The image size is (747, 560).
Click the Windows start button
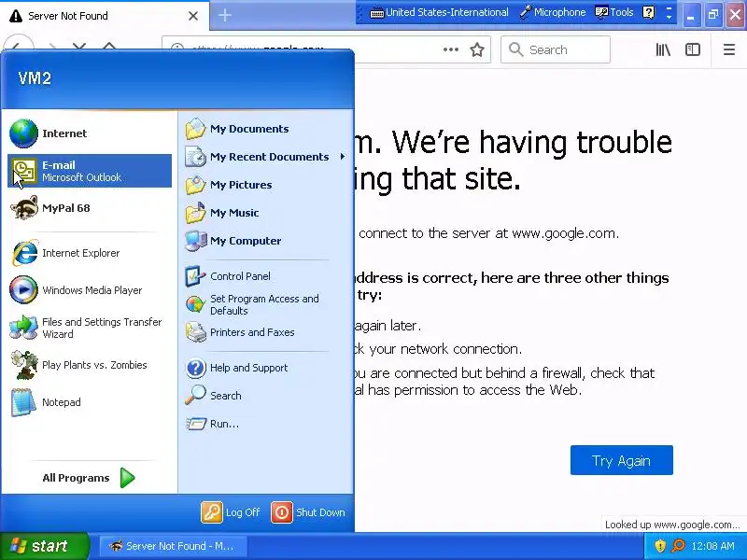(44, 546)
